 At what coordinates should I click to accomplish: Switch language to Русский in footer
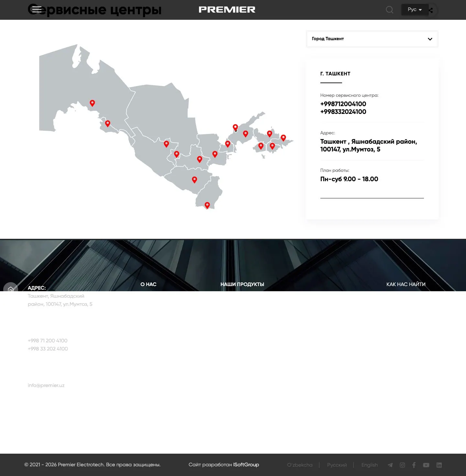(337, 465)
